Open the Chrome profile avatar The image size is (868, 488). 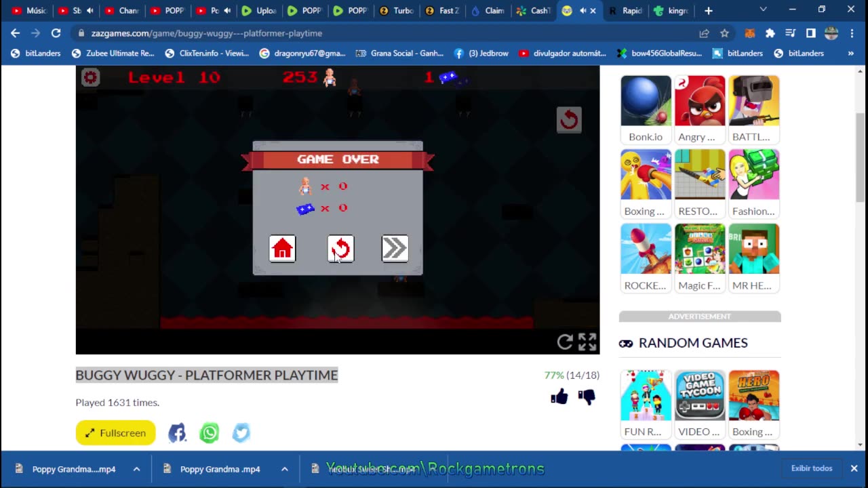[x=831, y=33]
